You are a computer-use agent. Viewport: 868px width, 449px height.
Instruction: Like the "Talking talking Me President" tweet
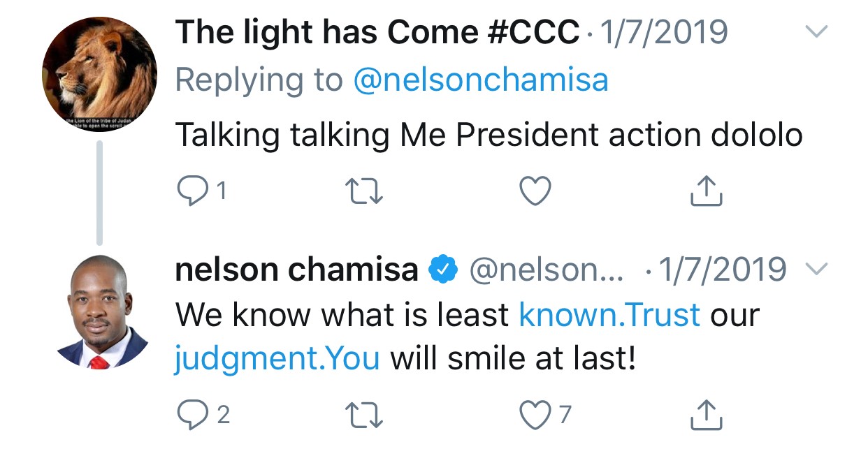point(536,191)
